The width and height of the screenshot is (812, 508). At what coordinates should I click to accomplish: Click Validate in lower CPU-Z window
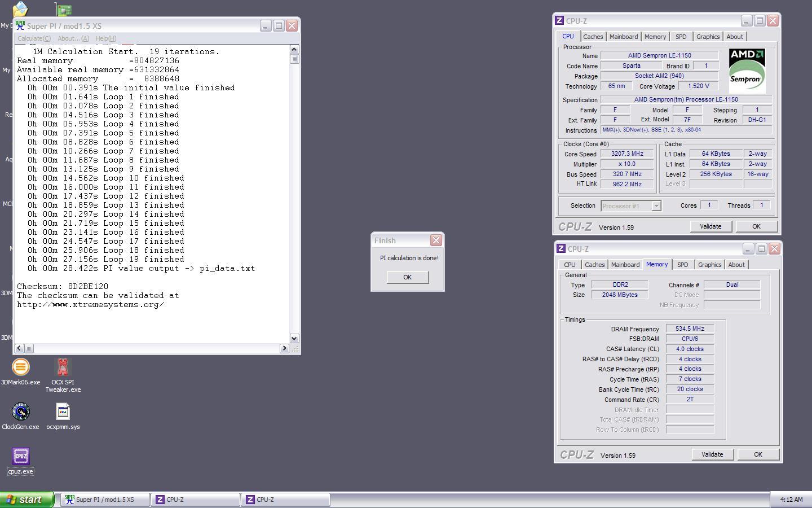(712, 454)
